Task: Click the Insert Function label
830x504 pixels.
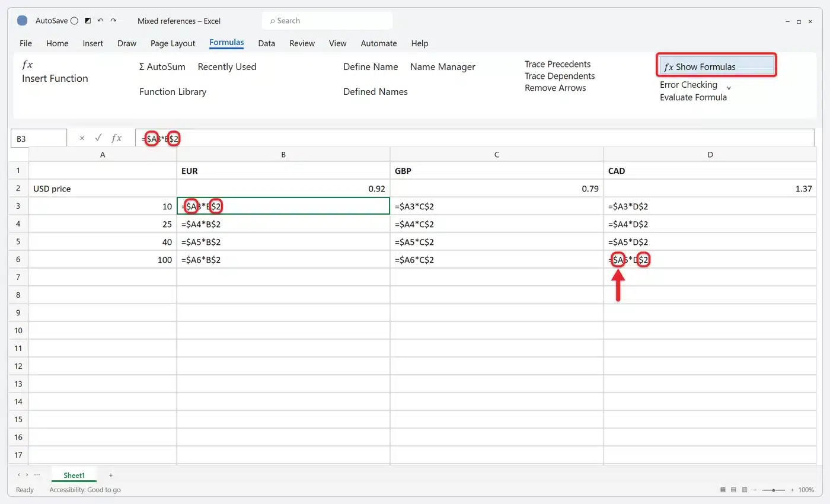Action: pyautogui.click(x=55, y=78)
